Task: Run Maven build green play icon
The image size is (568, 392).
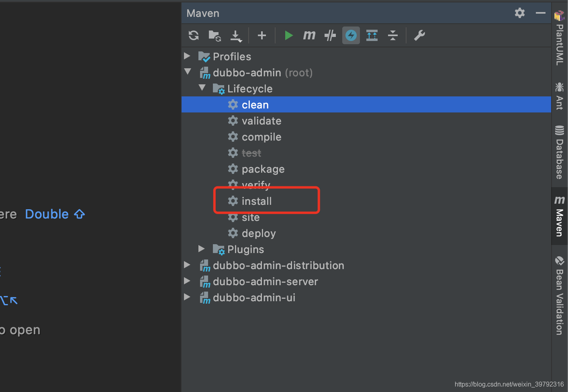Action: pos(288,35)
